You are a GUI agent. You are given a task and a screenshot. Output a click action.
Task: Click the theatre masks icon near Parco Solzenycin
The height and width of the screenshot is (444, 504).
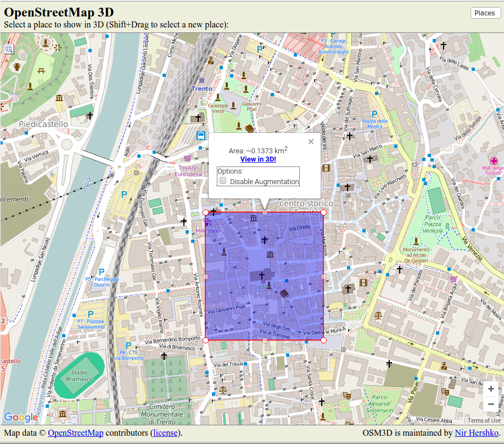347,395
